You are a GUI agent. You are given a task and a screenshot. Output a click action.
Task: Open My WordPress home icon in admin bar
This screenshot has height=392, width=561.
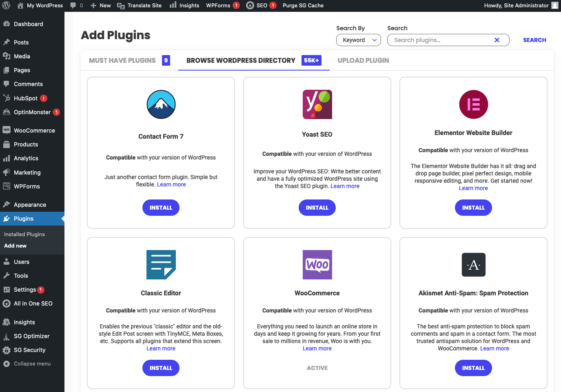[x=20, y=6]
